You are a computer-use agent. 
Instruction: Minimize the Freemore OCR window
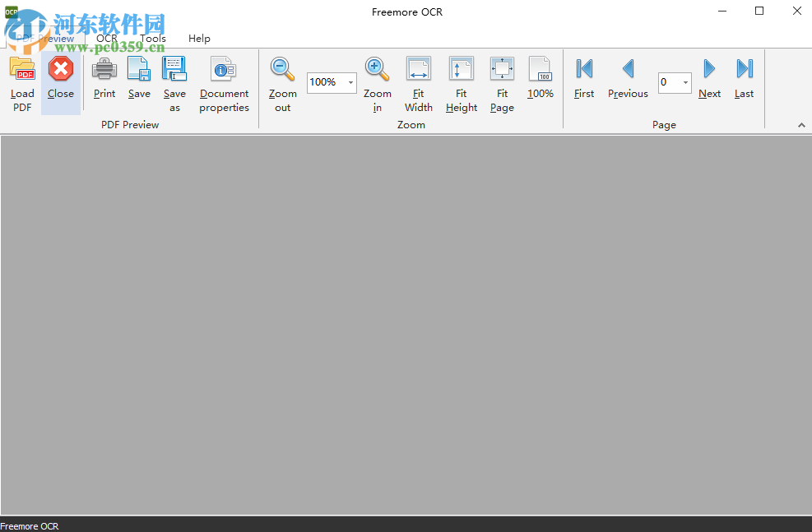tap(722, 11)
